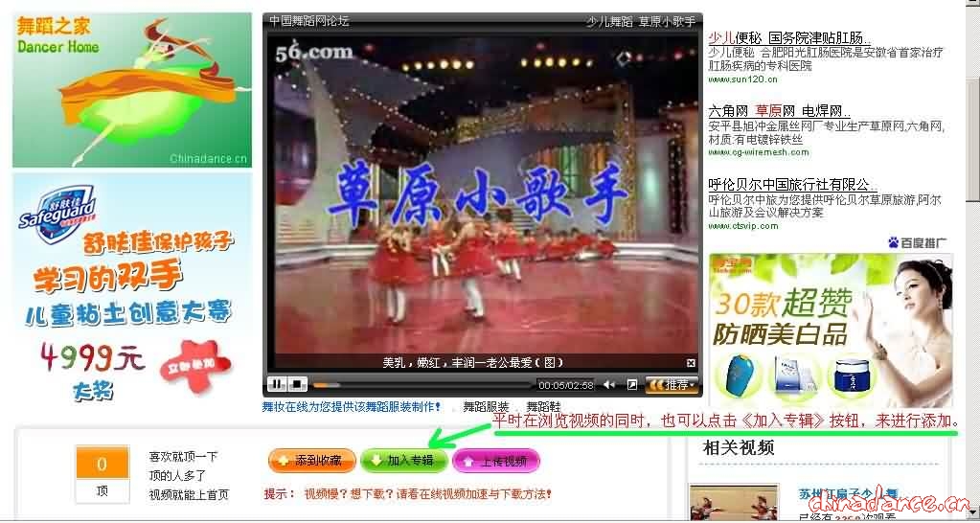
Task: Open the related video thumbnail
Action: point(734,502)
